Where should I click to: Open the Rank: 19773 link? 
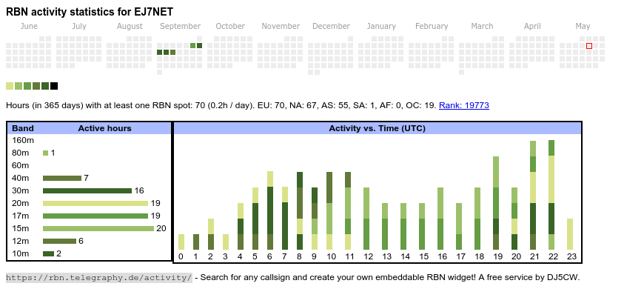point(463,105)
